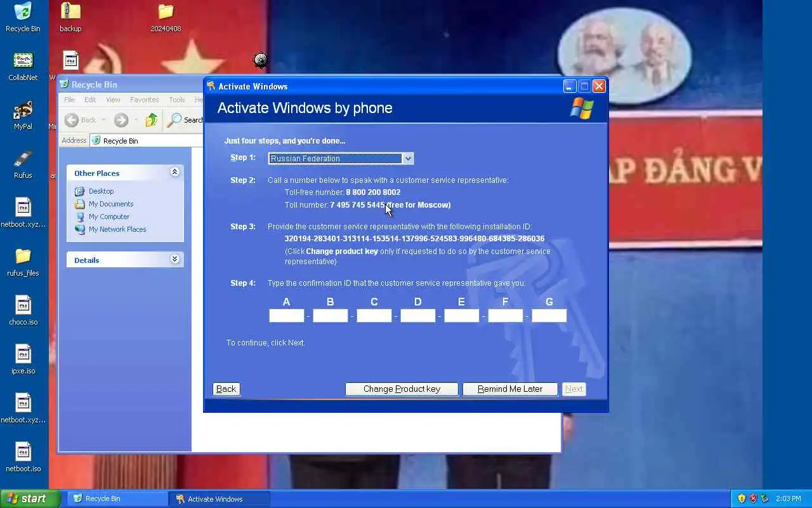812x508 pixels.
Task: Open My Documents in Other Places panel
Action: pyautogui.click(x=111, y=204)
